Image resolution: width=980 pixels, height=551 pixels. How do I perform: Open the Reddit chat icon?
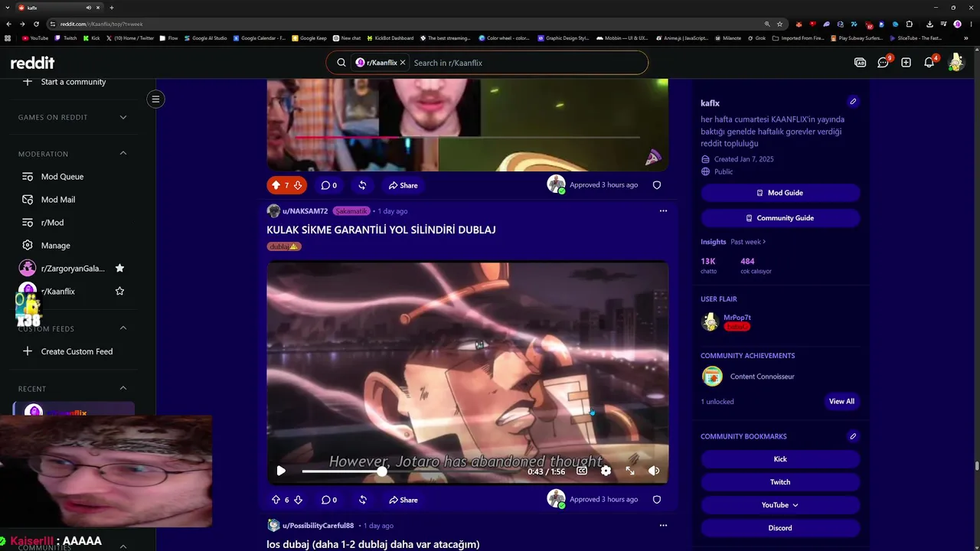tap(883, 63)
